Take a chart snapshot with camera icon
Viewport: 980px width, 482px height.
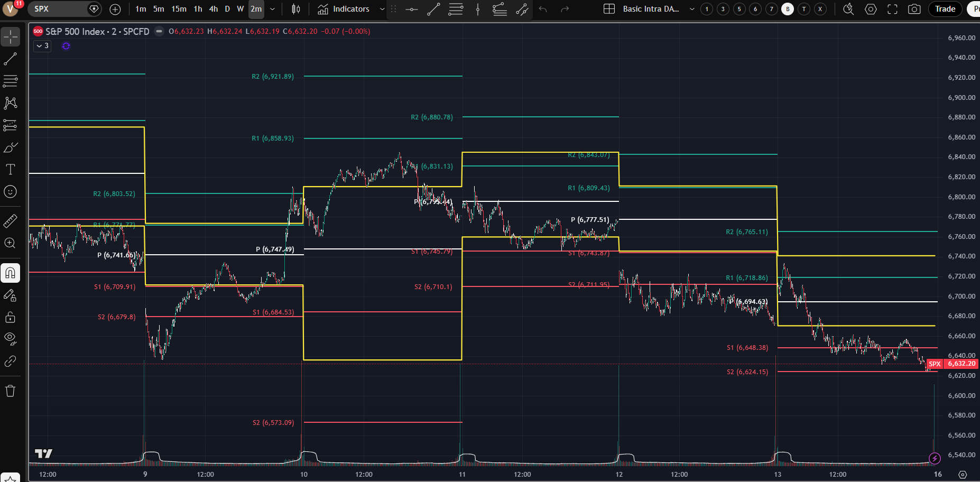914,9
